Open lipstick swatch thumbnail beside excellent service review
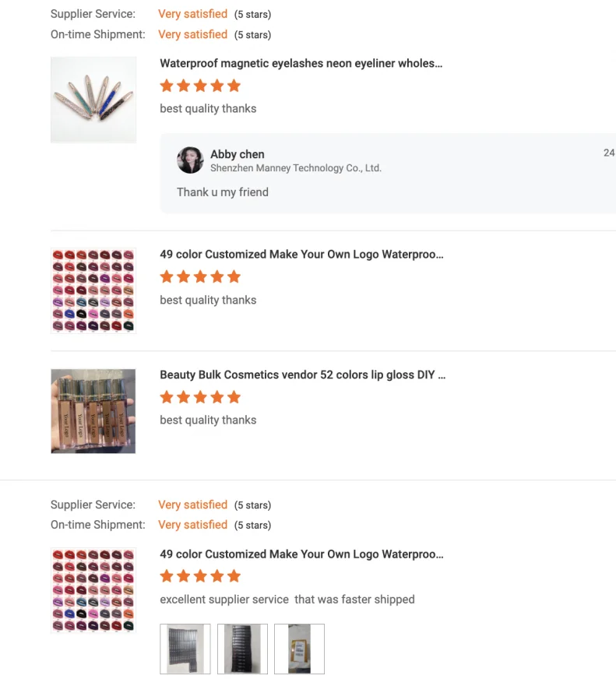Screen dimensions: 616x679 93,590
